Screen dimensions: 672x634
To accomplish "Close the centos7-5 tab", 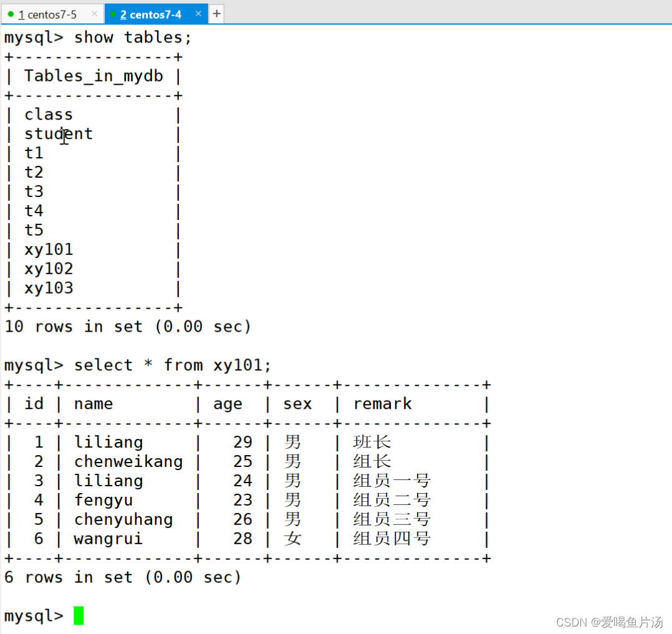I will (x=94, y=14).
